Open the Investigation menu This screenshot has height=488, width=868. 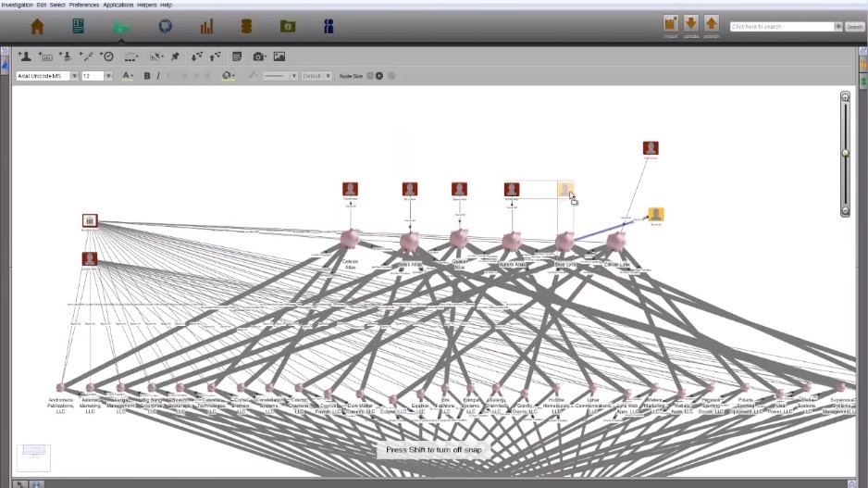[18, 5]
